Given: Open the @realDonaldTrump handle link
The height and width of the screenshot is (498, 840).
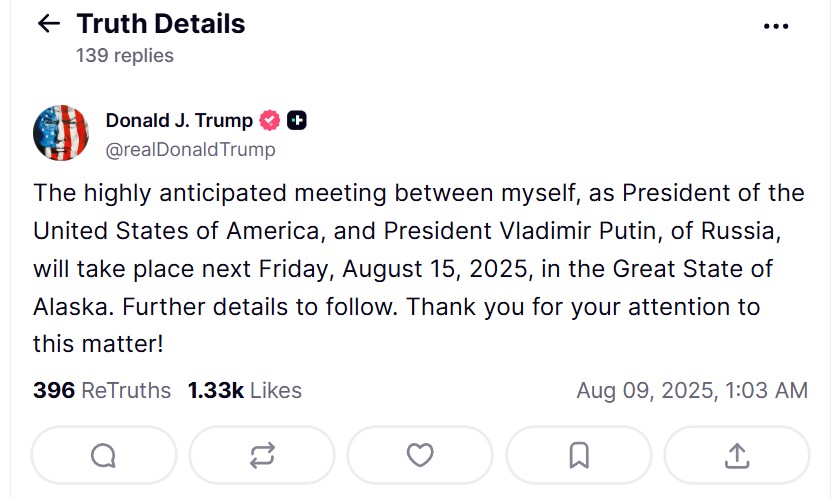Looking at the screenshot, I should [190, 150].
